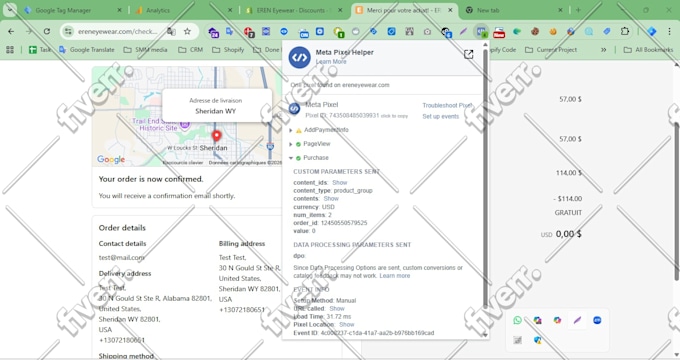
Task: Open a new browser tab with plus button
Action: coord(578,10)
